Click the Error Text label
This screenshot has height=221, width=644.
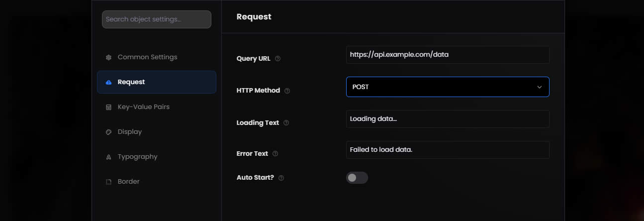pos(252,153)
